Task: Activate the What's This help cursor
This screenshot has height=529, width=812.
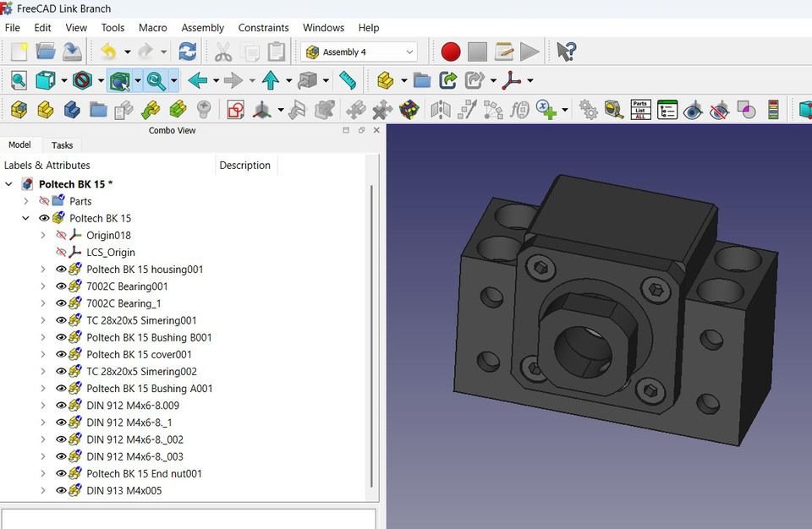Action: click(565, 52)
